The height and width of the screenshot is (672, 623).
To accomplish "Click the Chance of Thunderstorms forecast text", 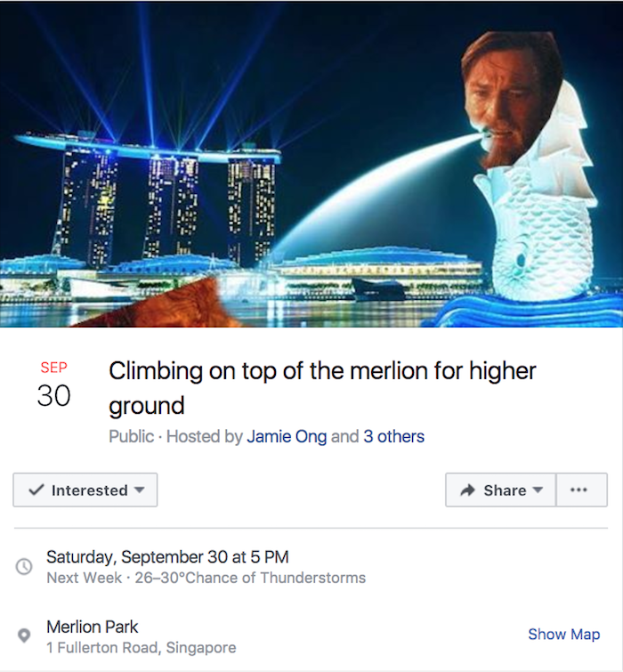I will [285, 578].
